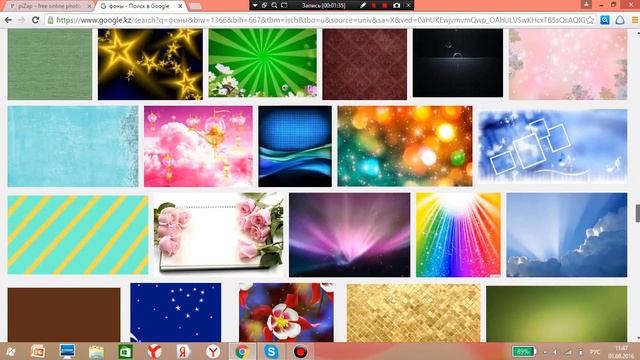Open the blue wave abstract thumbnail

(x=295, y=146)
